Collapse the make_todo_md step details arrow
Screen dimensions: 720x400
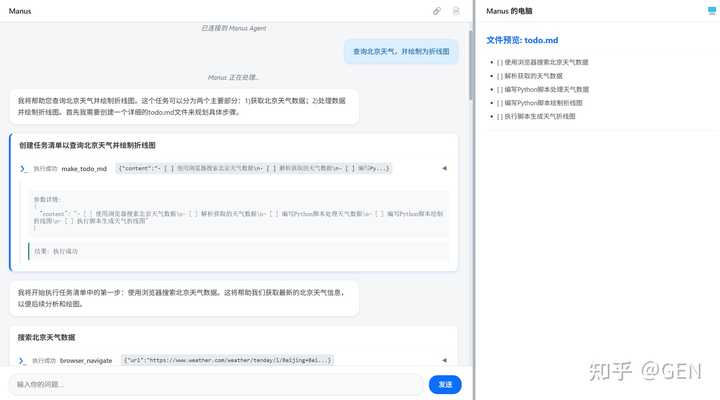[444, 169]
